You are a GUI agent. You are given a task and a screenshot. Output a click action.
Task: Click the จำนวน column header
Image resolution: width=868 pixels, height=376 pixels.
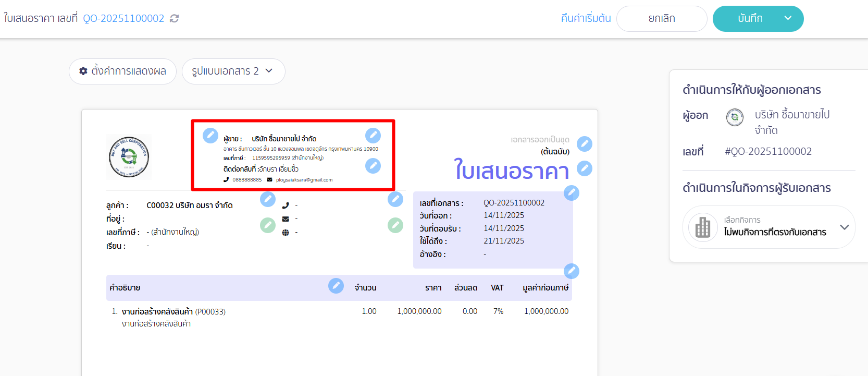[365, 288]
